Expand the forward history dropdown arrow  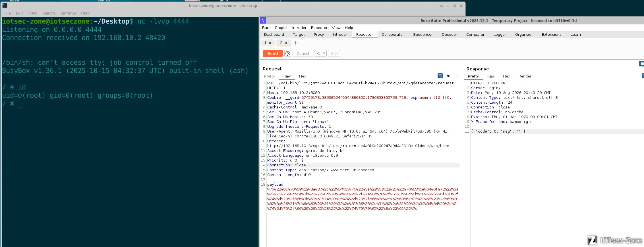tap(337, 53)
